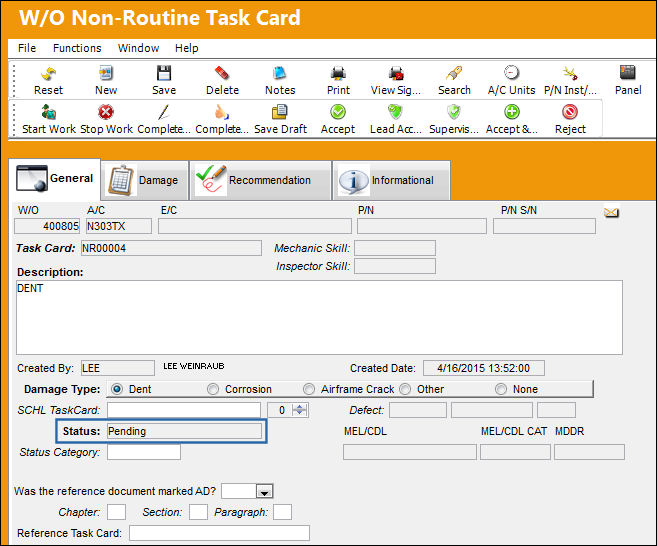Screen dimensions: 657x546
Task: Switch to the Informational tab
Action: click(x=391, y=180)
